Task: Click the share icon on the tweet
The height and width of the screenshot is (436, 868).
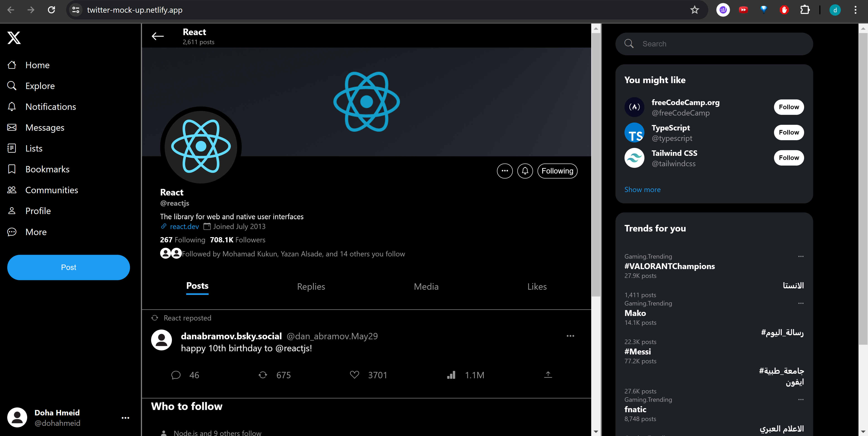Action: [548, 375]
